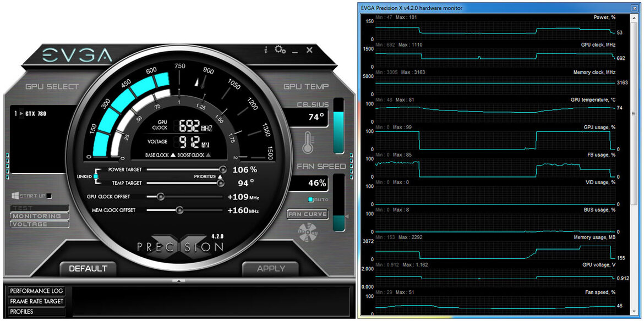Click the GPU temperature vertical gauge
The image size is (644, 321).
click(x=339, y=126)
